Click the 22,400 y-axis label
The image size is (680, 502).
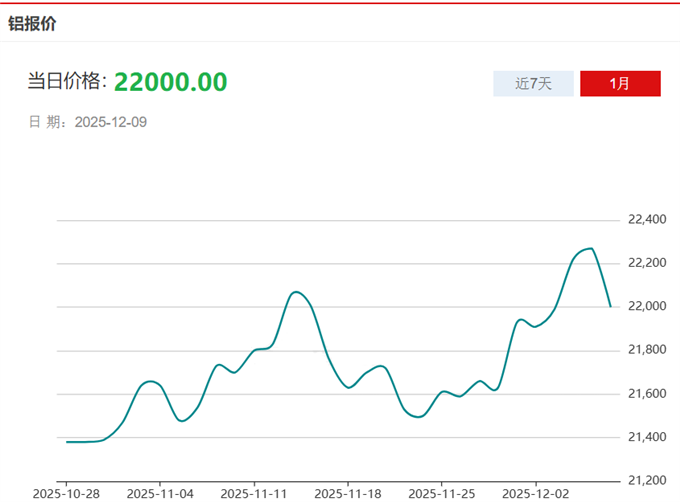[x=646, y=220]
